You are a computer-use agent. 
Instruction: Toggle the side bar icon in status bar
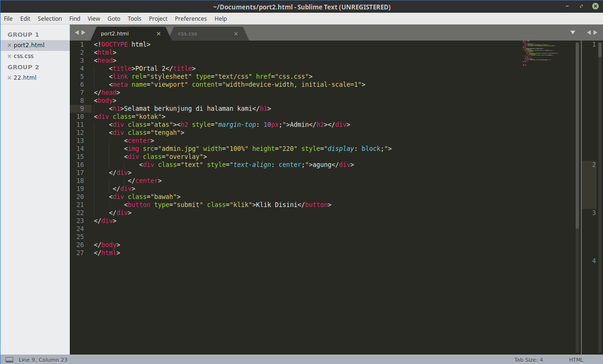click(9, 360)
